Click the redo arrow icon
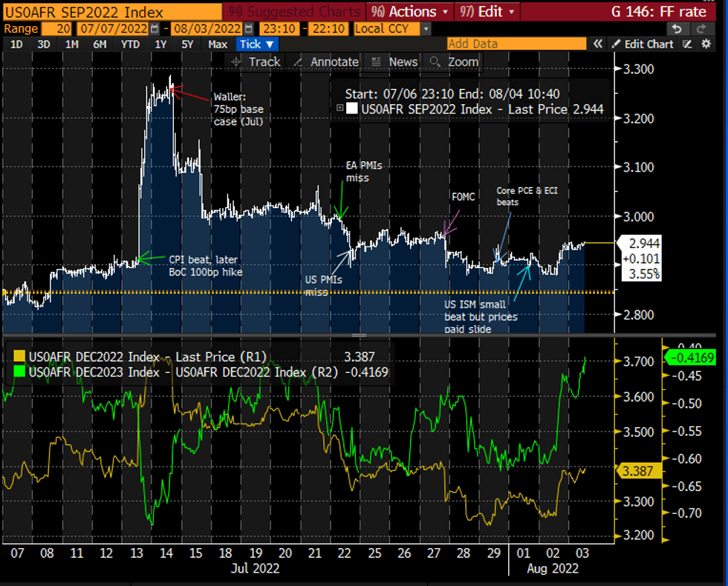The width and height of the screenshot is (728, 586). (x=700, y=28)
